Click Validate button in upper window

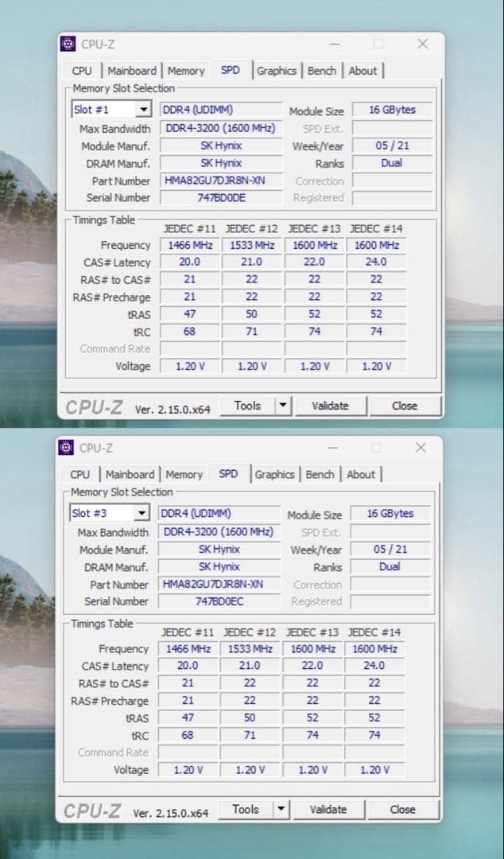point(331,406)
